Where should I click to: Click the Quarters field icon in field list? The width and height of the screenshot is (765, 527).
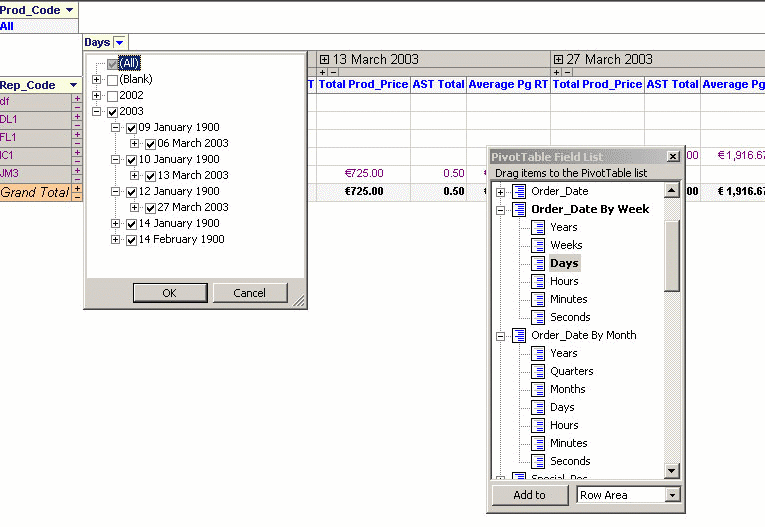coord(537,371)
